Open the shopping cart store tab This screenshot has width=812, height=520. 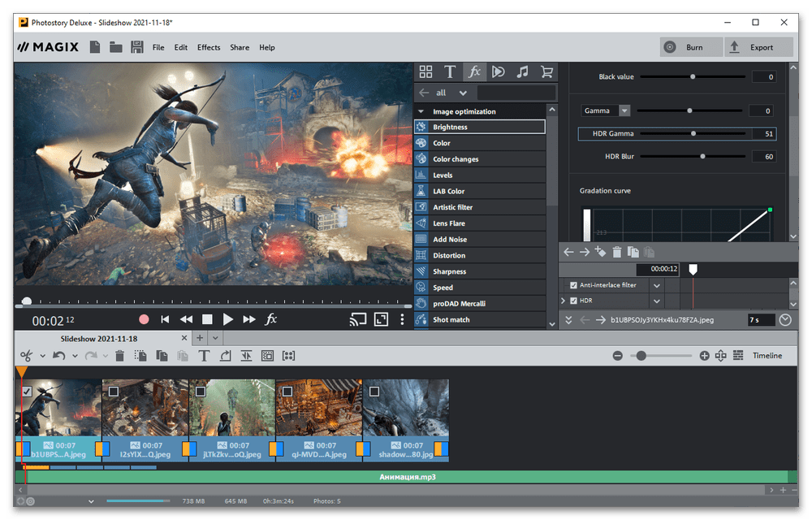[546, 71]
